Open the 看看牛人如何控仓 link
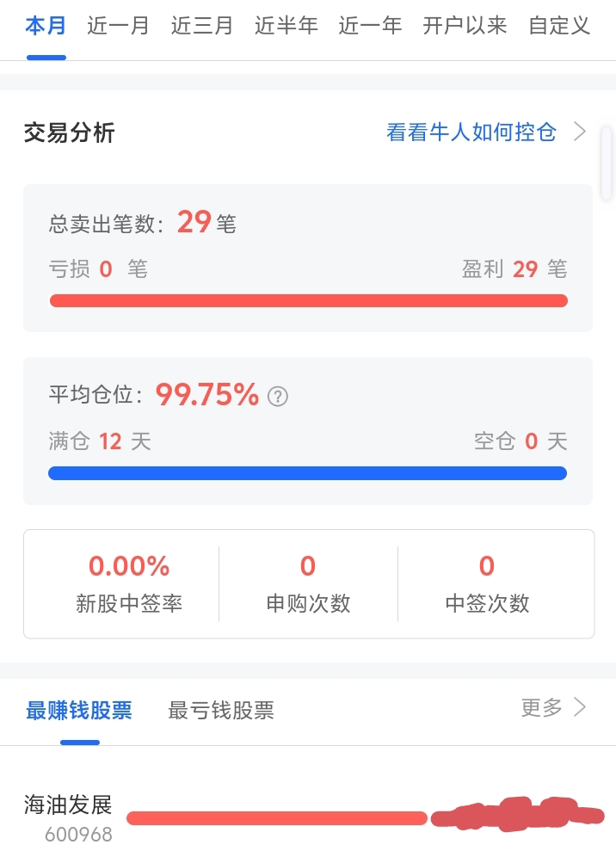 coord(471,133)
